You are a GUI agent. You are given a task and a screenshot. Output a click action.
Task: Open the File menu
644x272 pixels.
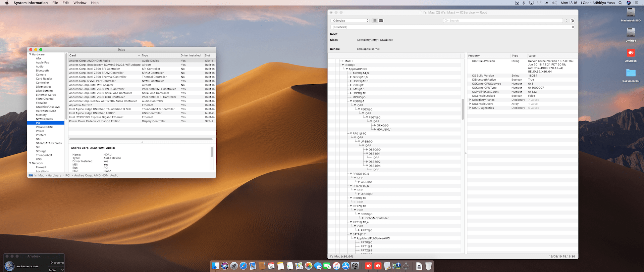(55, 3)
